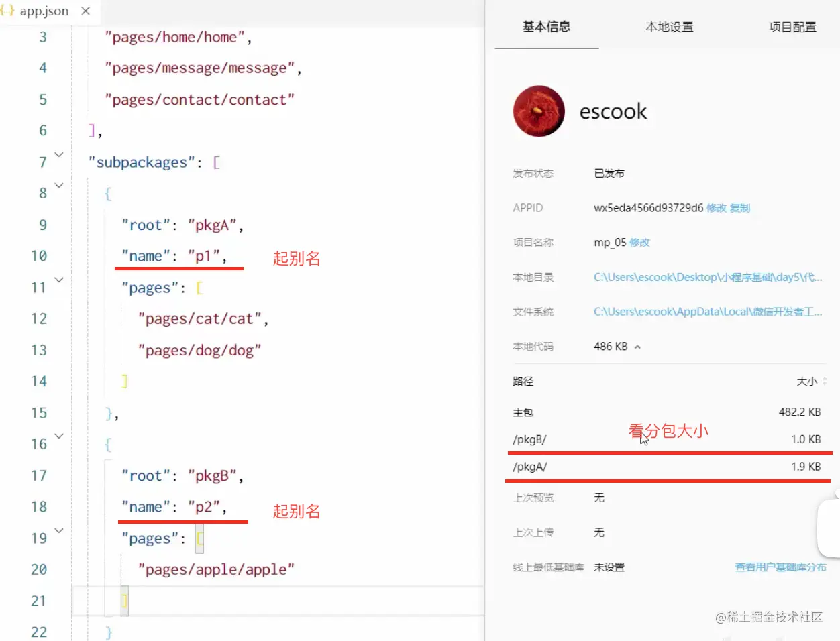This screenshot has width=840, height=641.
Task: Click the "name": "p2" line
Action: point(174,507)
